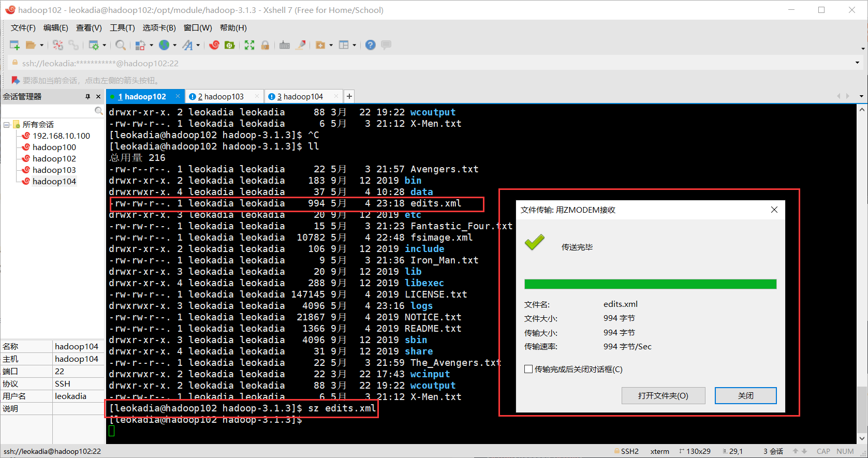Image resolution: width=868 pixels, height=458 pixels.
Task: Click 关闭 button in transfer dialog
Action: click(x=745, y=395)
